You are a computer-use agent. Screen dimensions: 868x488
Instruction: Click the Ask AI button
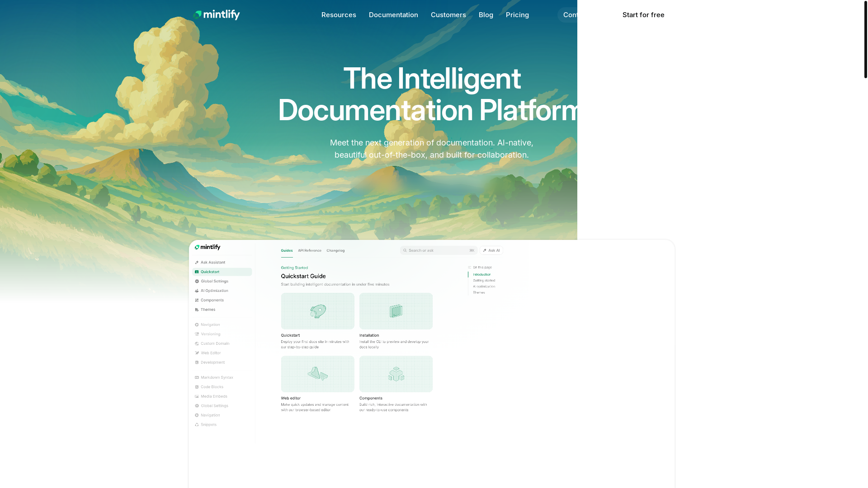tap(491, 250)
